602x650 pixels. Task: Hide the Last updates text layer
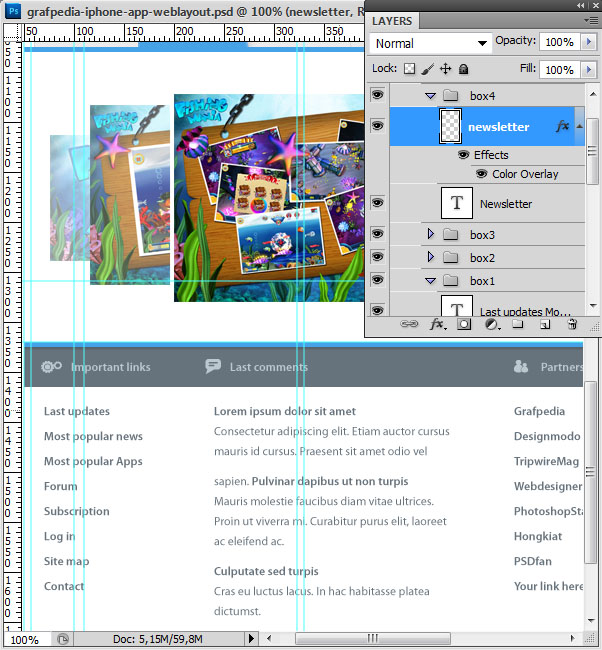click(x=377, y=310)
